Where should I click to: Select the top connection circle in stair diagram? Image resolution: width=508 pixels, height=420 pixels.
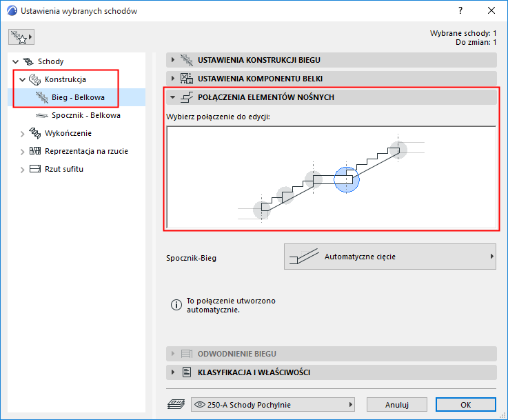pyautogui.click(x=398, y=150)
